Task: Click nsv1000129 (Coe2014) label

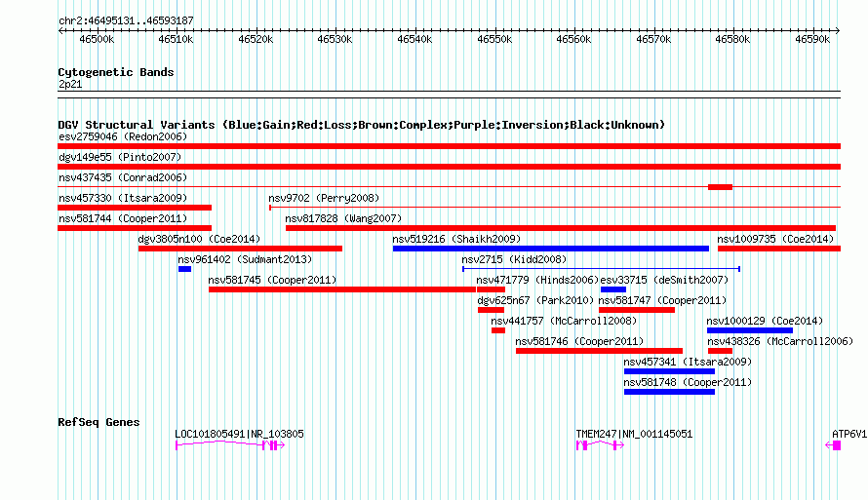Action: coord(765,321)
